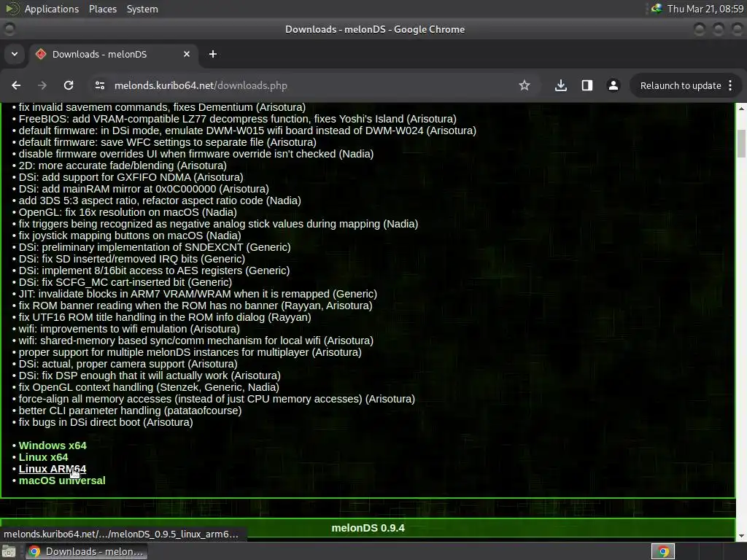Screen dimensions: 747x560
Task: Open a new tab with the plus button
Action: point(213,54)
